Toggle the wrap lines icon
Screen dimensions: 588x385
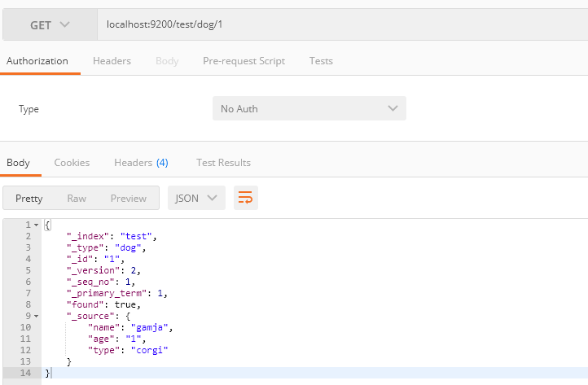pyautogui.click(x=246, y=198)
